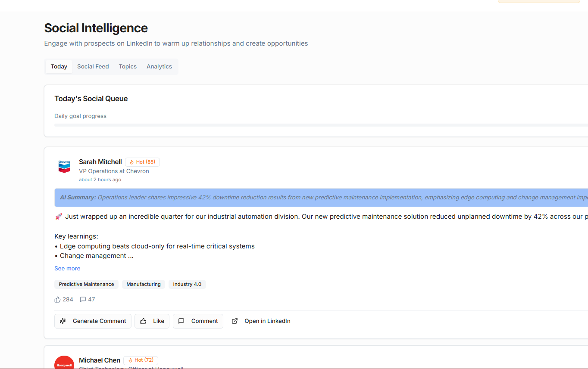Click the flame icon in Hot (72) badge
Image resolution: width=588 pixels, height=369 pixels.
pos(130,360)
